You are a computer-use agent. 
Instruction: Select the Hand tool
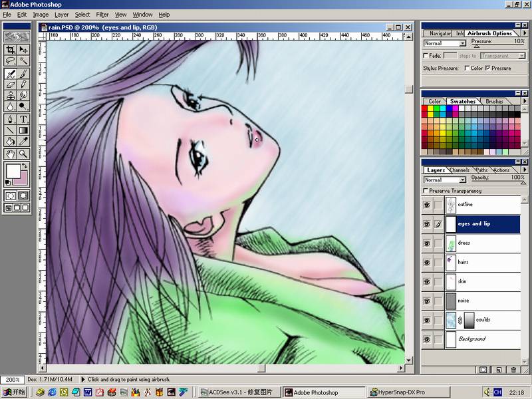click(11, 154)
